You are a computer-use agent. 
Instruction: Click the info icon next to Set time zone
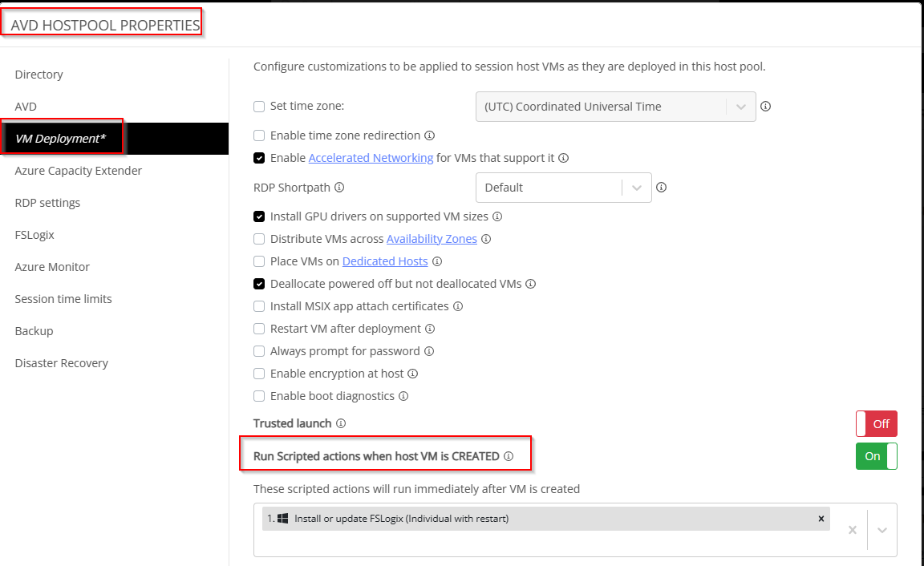click(766, 106)
